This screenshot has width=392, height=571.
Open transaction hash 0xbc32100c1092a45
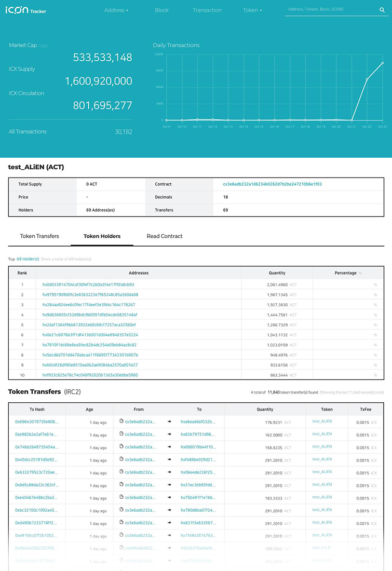(36, 510)
